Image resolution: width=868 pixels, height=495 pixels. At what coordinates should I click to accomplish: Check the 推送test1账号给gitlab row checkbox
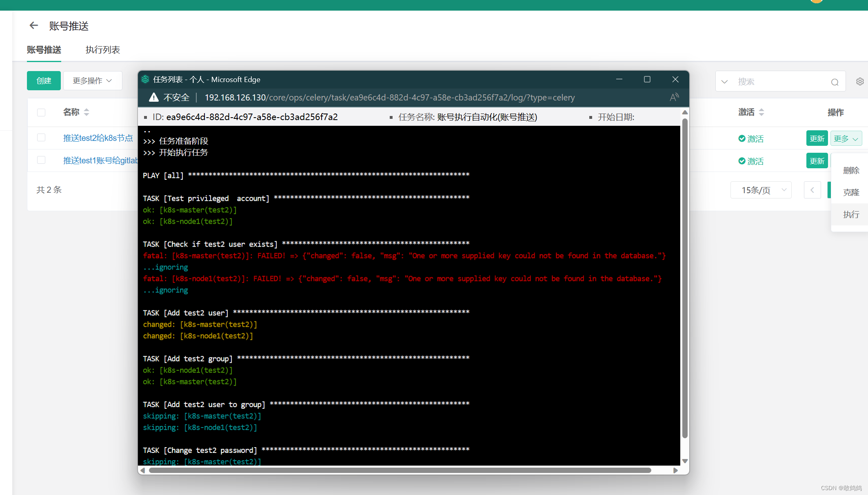click(41, 160)
